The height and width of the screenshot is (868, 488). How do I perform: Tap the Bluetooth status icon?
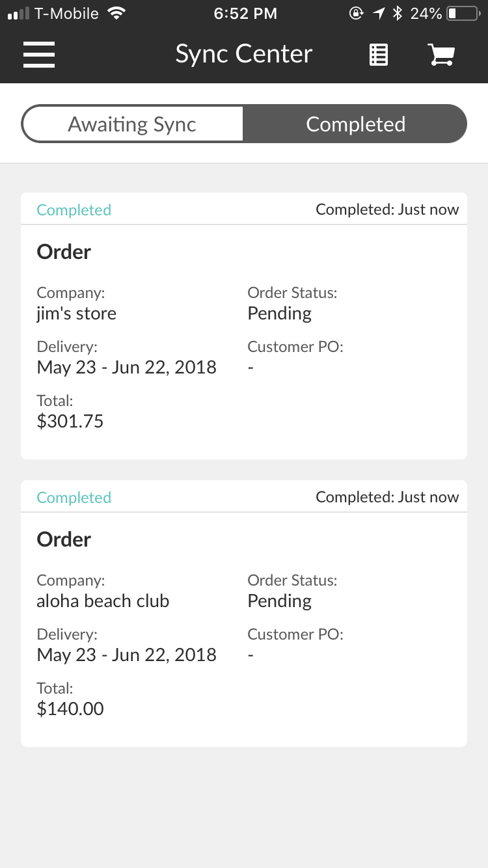tap(397, 13)
